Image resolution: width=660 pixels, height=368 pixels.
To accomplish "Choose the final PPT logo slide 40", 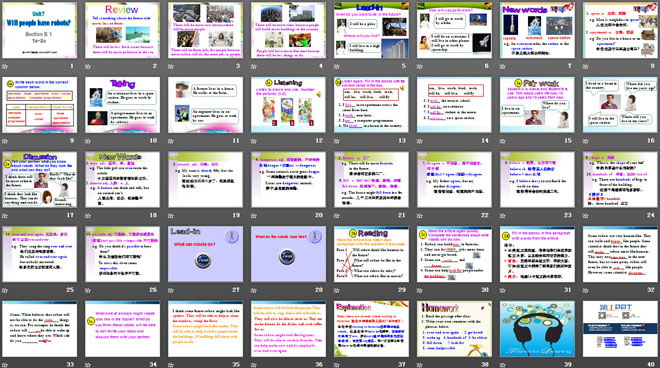I will (x=620, y=329).
